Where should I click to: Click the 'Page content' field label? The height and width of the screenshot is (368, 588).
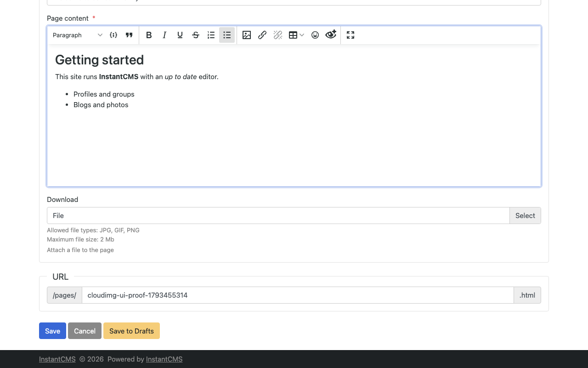click(x=68, y=18)
